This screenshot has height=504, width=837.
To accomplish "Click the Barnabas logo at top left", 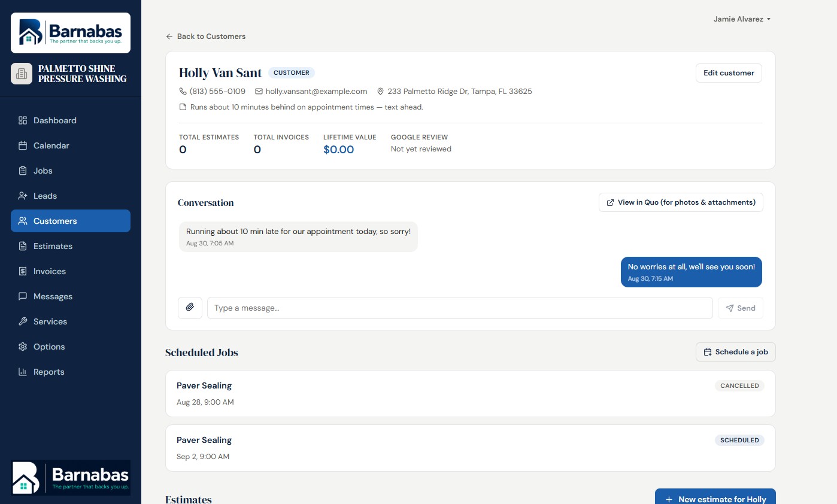I will click(71, 33).
